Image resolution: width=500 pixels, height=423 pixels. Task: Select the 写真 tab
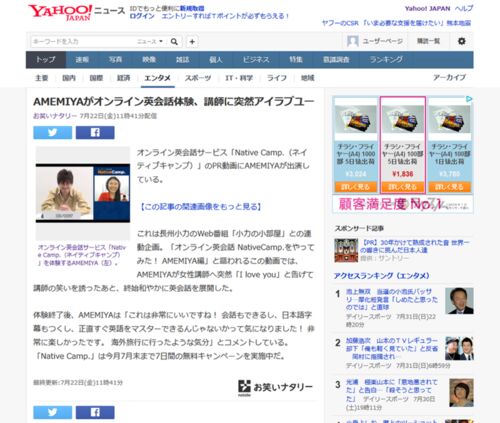click(x=115, y=60)
